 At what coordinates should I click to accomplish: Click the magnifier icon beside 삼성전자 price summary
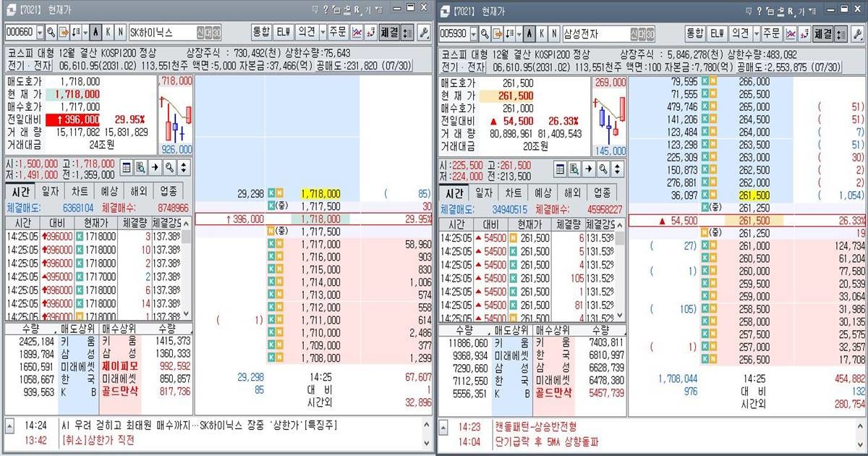tap(604, 168)
